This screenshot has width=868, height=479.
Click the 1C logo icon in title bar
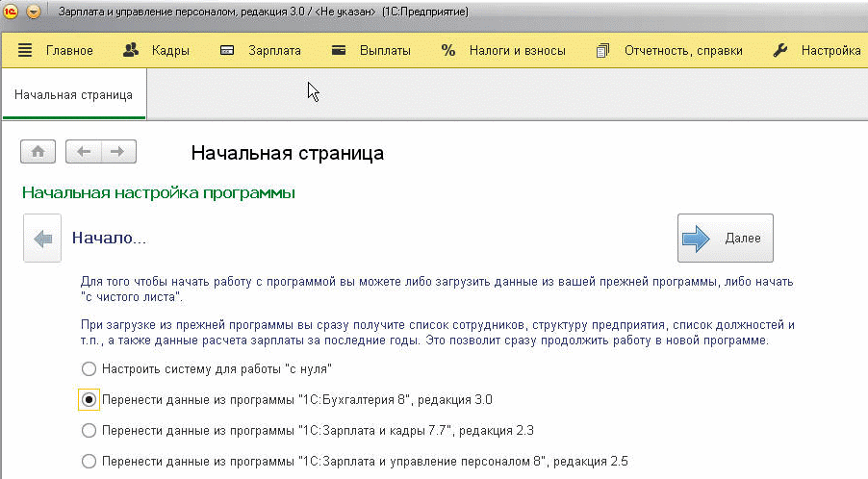(x=11, y=12)
